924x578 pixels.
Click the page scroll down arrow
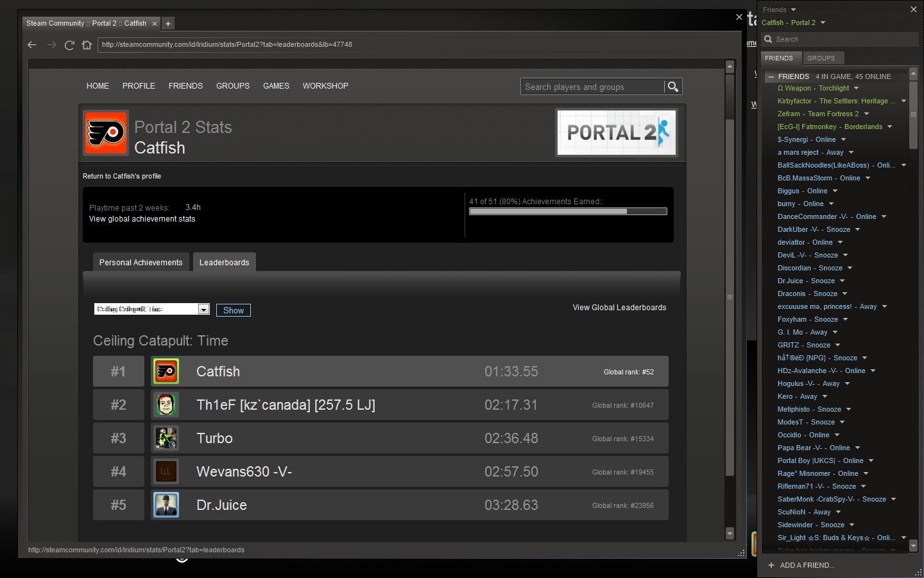[730, 533]
